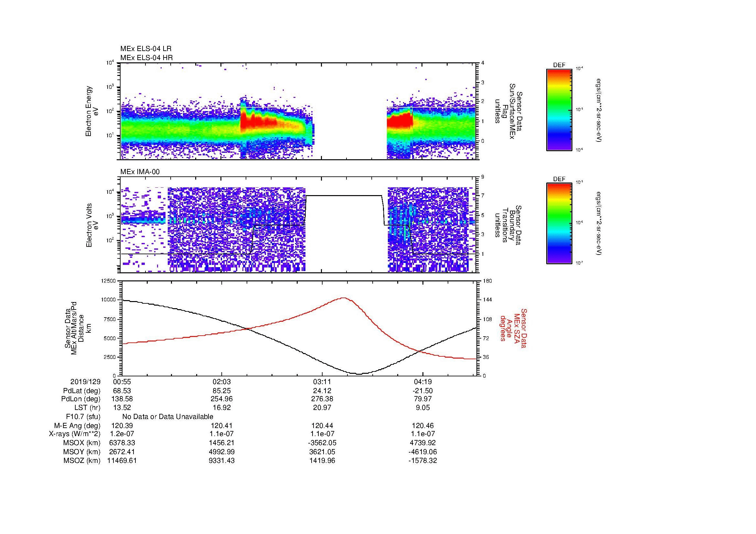The width and height of the screenshot is (756, 534).
Task: Click the MSOY value "4992.99"
Action: click(x=222, y=452)
